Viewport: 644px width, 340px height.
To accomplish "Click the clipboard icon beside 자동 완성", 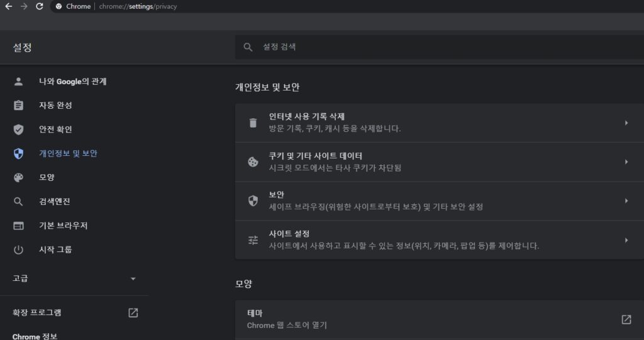I will point(18,105).
